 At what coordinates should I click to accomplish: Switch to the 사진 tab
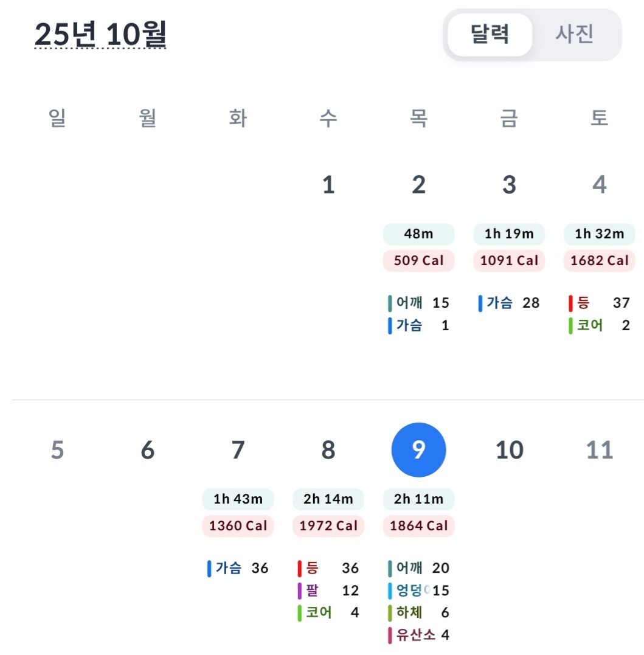click(x=574, y=34)
